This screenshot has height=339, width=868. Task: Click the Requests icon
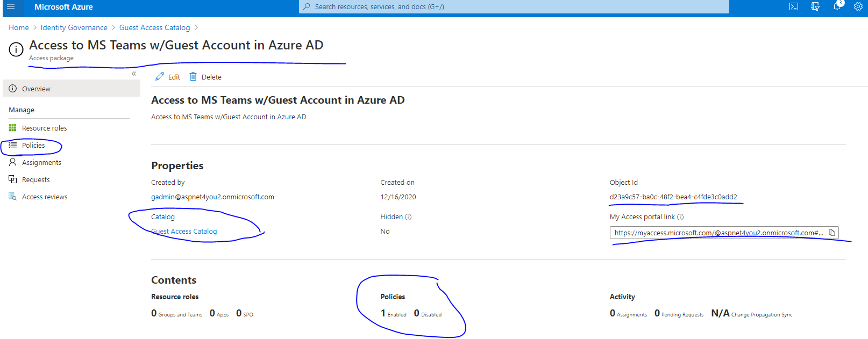pos(12,179)
